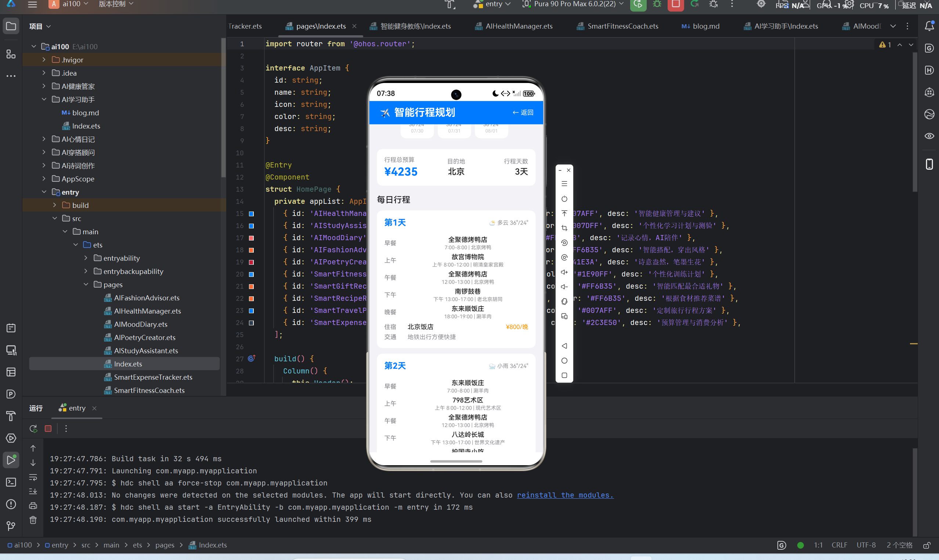Toggle read-only lock icon in status bar
Image resolution: width=939 pixels, height=560 pixels.
point(927,545)
